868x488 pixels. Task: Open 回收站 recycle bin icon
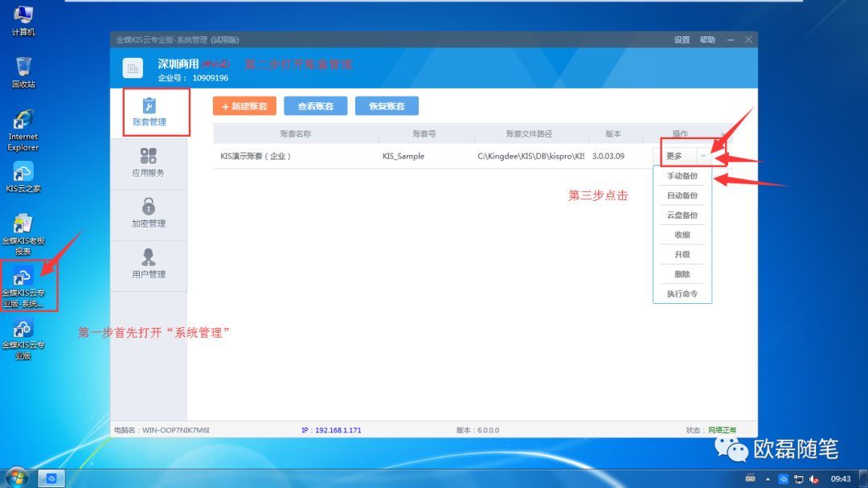(x=23, y=72)
